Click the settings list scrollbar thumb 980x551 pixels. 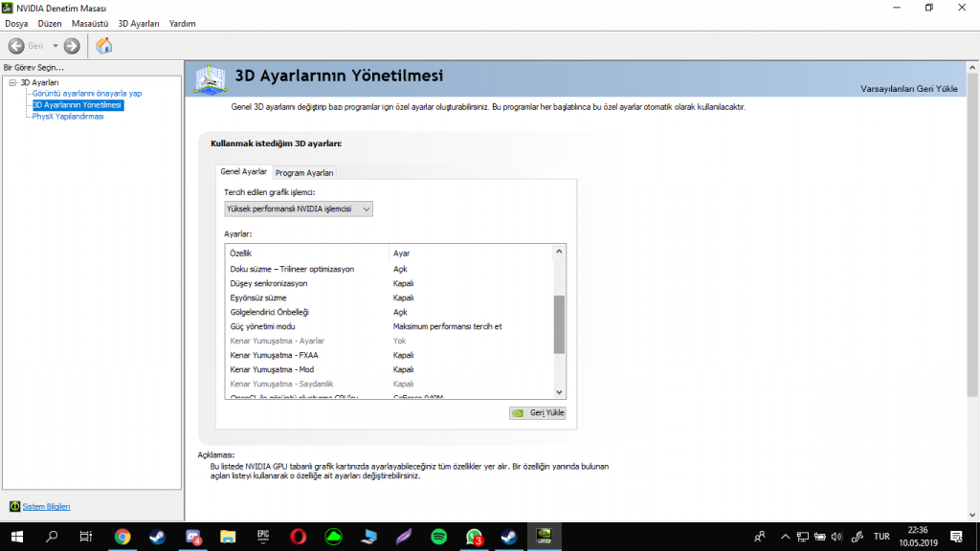(x=559, y=324)
